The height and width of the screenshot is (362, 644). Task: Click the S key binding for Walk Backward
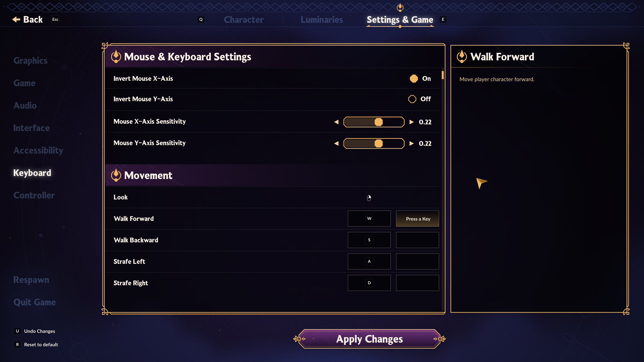click(369, 240)
